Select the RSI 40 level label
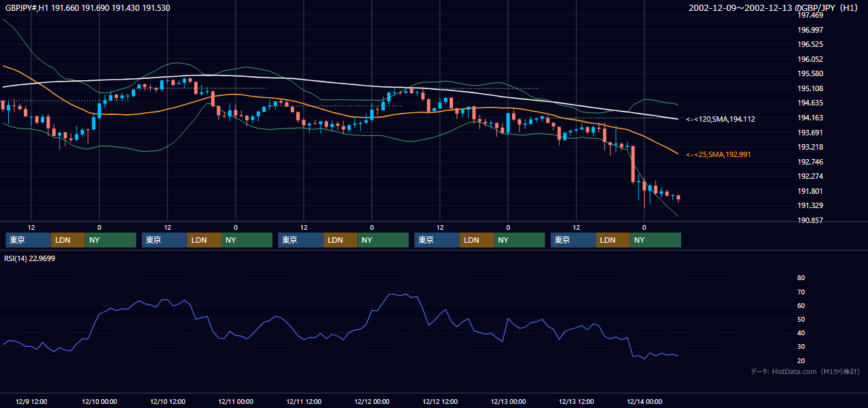 tap(801, 333)
